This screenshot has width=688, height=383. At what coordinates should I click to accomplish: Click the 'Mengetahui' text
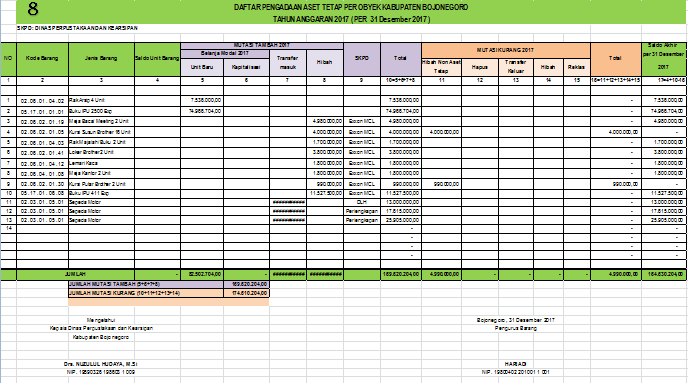click(101, 320)
